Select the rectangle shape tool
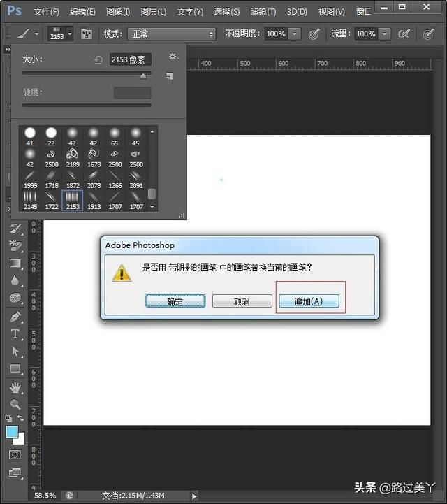 click(x=15, y=368)
